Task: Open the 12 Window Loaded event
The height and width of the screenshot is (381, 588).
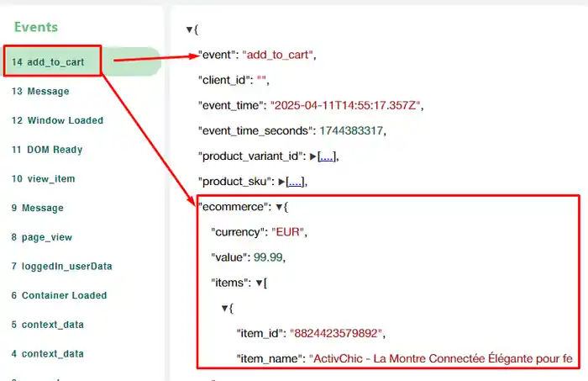Action: tap(57, 120)
